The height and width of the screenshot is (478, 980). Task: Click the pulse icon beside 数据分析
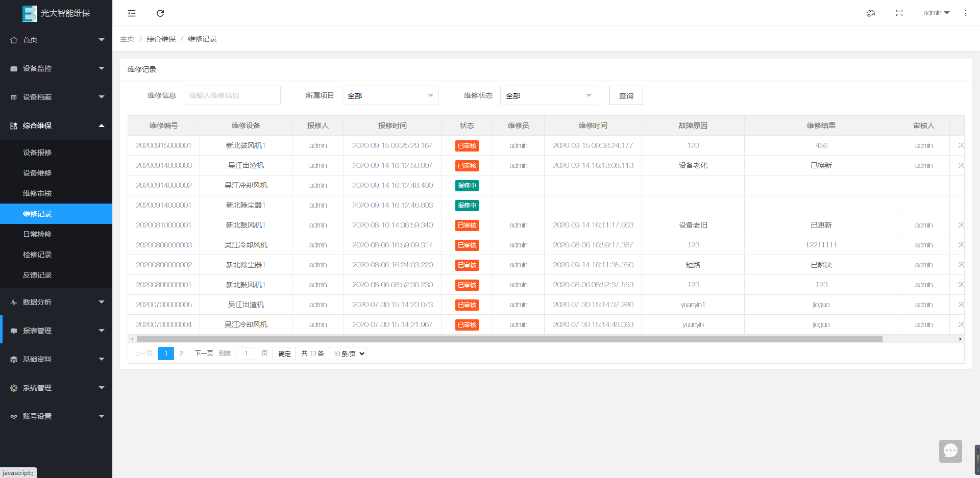[x=14, y=302]
